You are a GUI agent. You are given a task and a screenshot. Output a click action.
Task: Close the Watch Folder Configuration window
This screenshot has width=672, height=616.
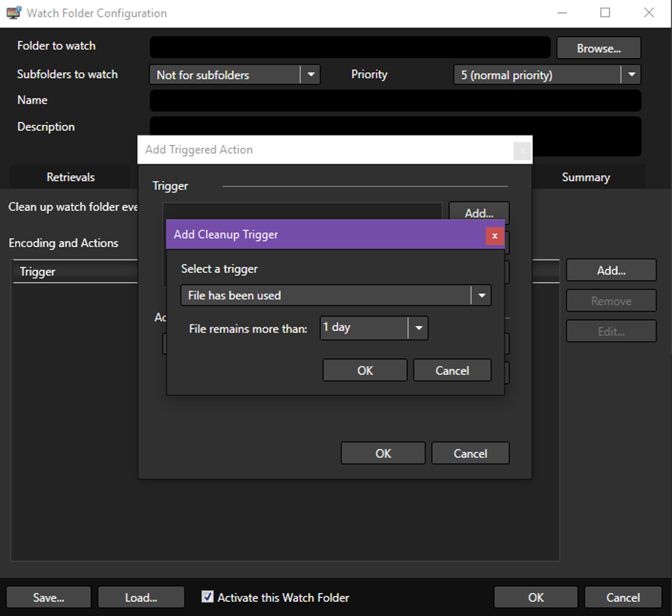point(649,13)
